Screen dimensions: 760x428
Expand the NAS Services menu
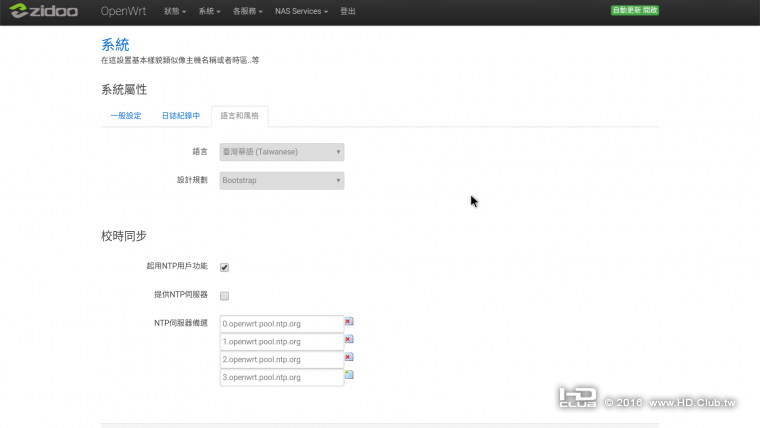tap(301, 11)
